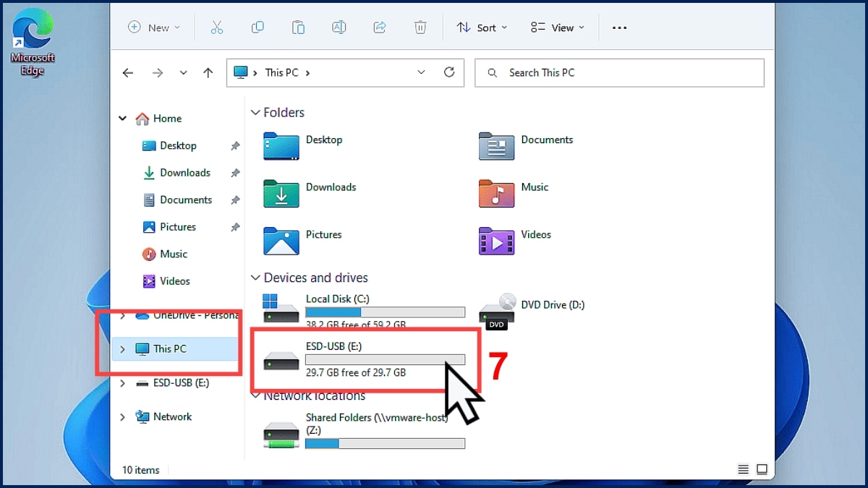Click the Copy icon in toolbar

point(258,27)
